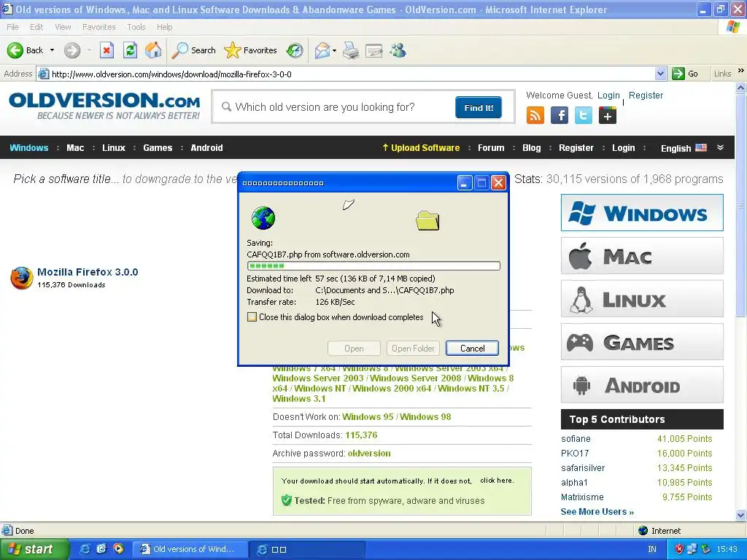Click the red security shield tray icon
This screenshot has height=560, width=747.
pyautogui.click(x=679, y=549)
